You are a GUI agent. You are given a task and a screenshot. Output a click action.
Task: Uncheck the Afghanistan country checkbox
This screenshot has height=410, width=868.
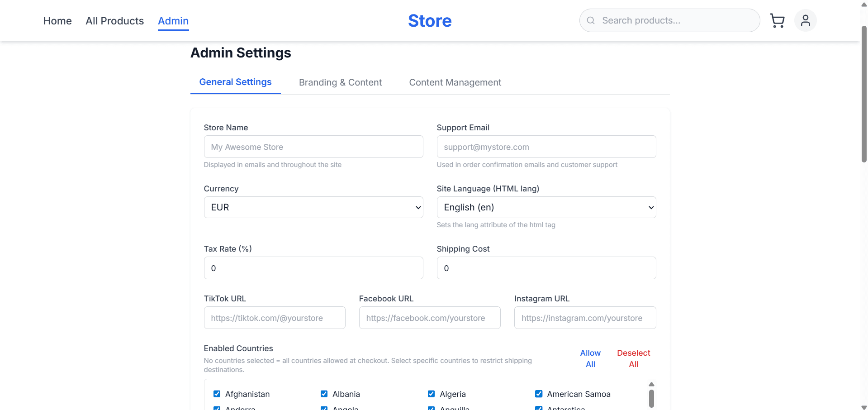217,394
